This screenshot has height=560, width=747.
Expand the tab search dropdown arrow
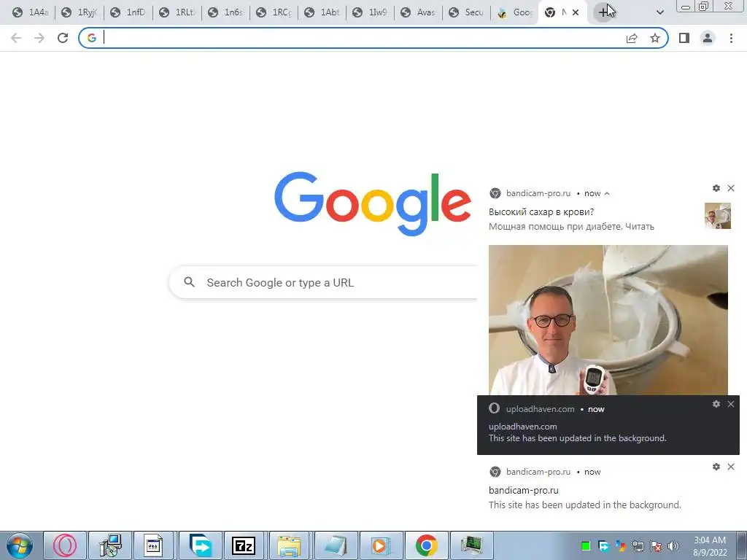(x=659, y=12)
